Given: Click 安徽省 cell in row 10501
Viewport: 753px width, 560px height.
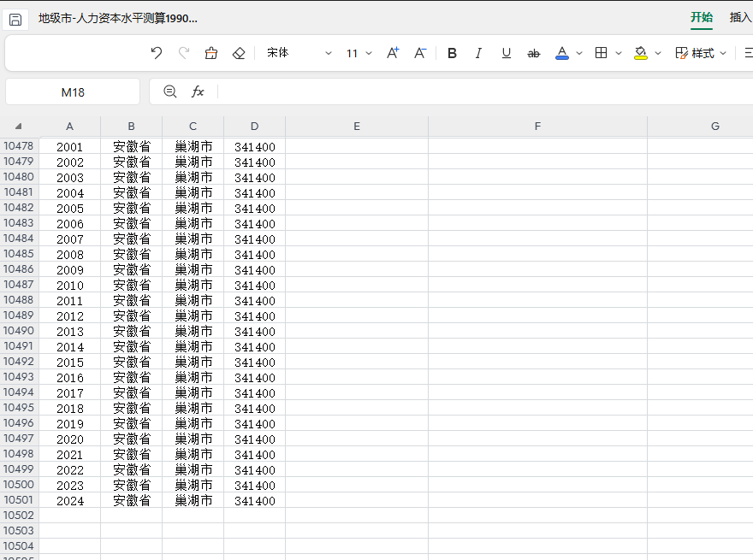Looking at the screenshot, I should [132, 501].
